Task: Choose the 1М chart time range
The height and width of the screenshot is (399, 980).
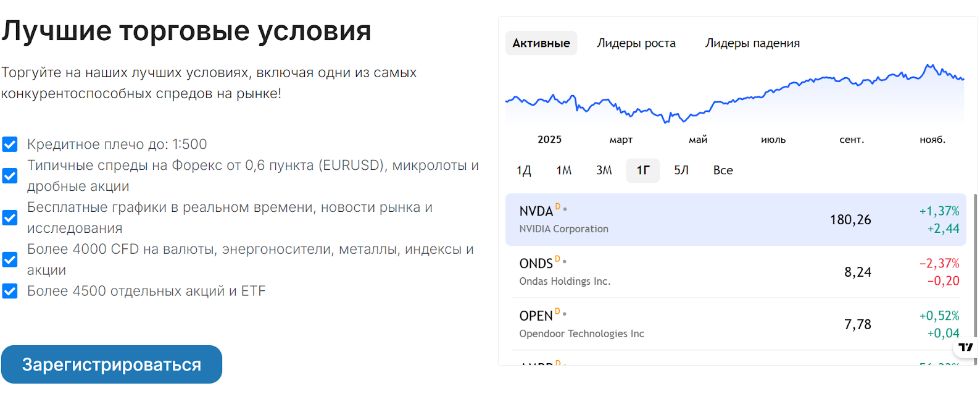Action: coord(563,170)
